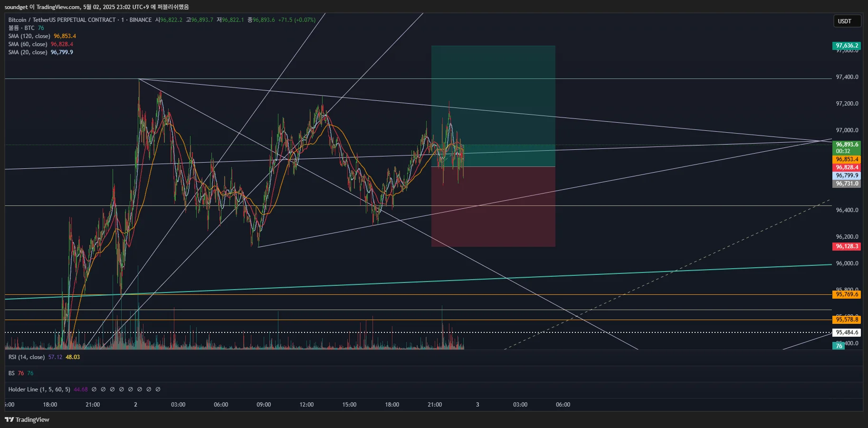Click the red 96,828.4 price-axis label
This screenshot has height=428, width=868.
click(847, 167)
